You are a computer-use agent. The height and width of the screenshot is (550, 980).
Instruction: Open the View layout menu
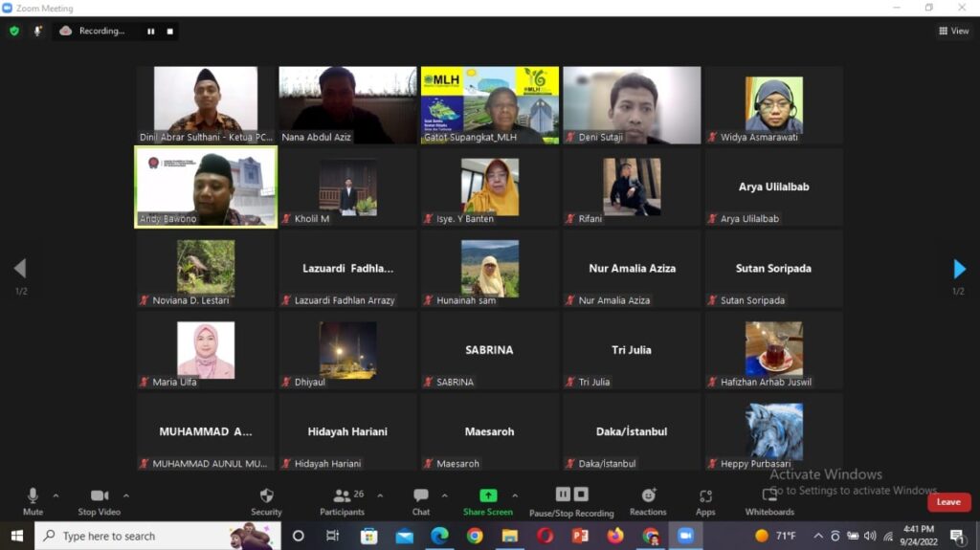coord(953,31)
